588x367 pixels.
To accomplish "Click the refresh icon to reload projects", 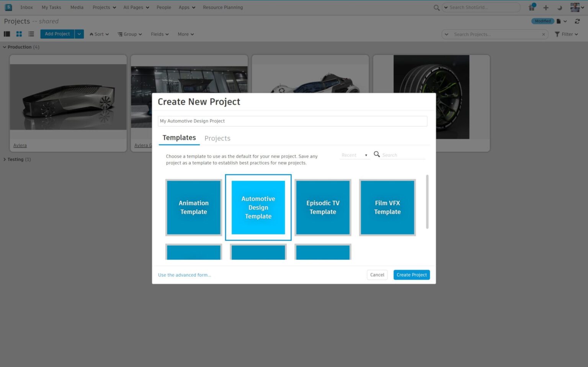I will (577, 21).
